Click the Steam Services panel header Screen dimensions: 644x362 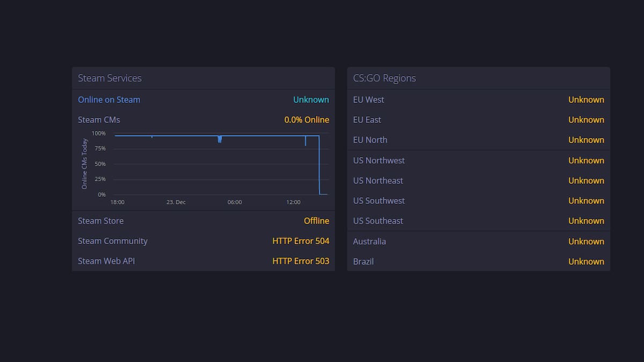(203, 78)
